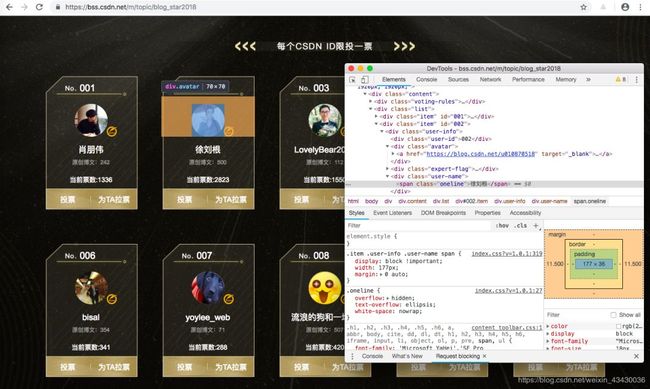Toggle the .cls class editor button
Viewport: 650px width, 389px height.
(521, 226)
